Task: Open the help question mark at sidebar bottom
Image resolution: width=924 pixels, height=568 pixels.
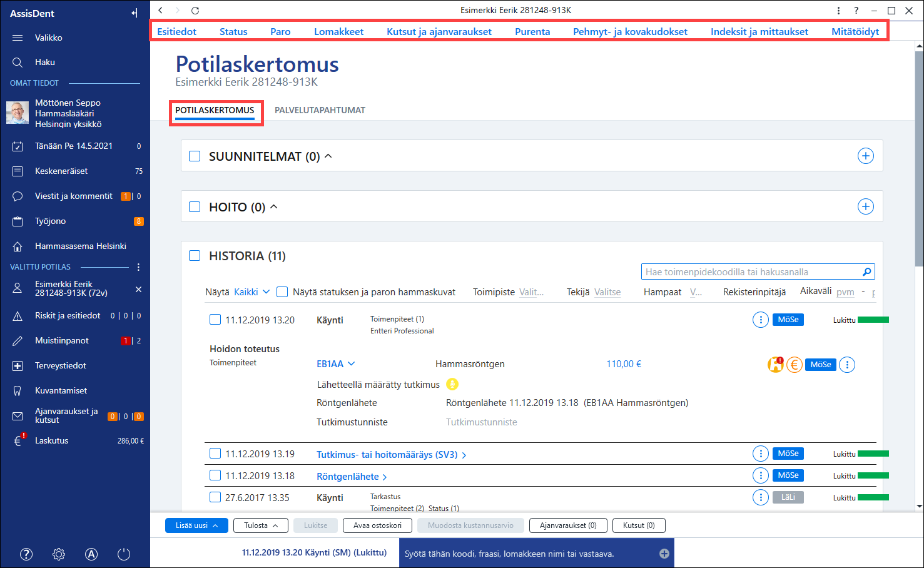Action: [x=26, y=554]
